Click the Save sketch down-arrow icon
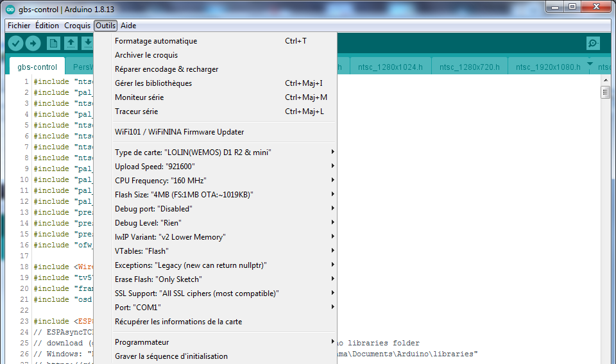Image resolution: width=616 pixels, height=364 pixels. 88,43
